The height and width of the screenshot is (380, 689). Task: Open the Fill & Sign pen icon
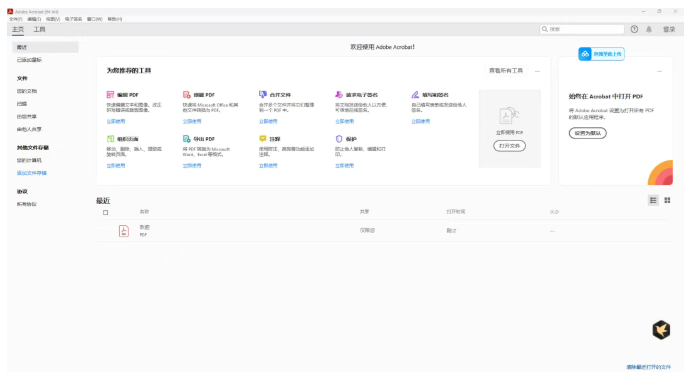coord(415,94)
